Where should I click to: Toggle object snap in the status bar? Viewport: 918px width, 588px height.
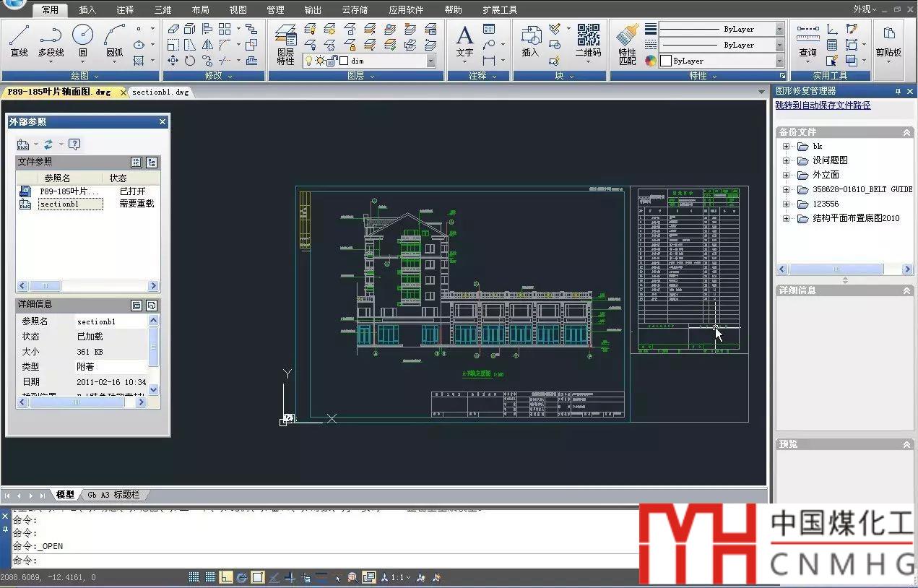(x=258, y=577)
